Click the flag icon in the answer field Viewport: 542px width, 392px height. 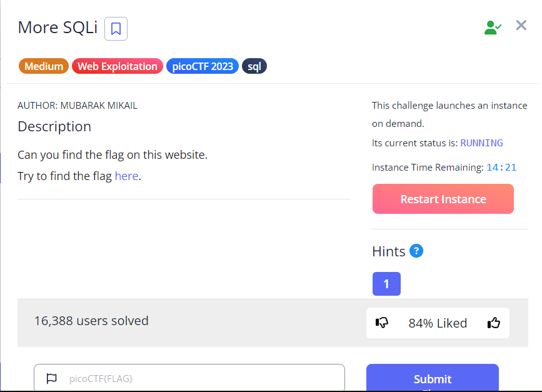coord(52,378)
